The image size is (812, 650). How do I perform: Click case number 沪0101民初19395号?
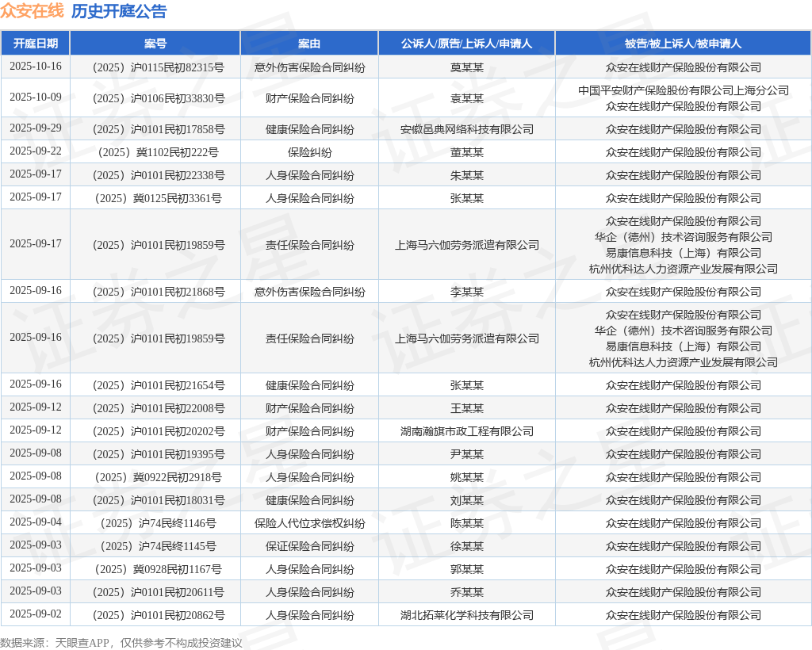[x=158, y=454]
